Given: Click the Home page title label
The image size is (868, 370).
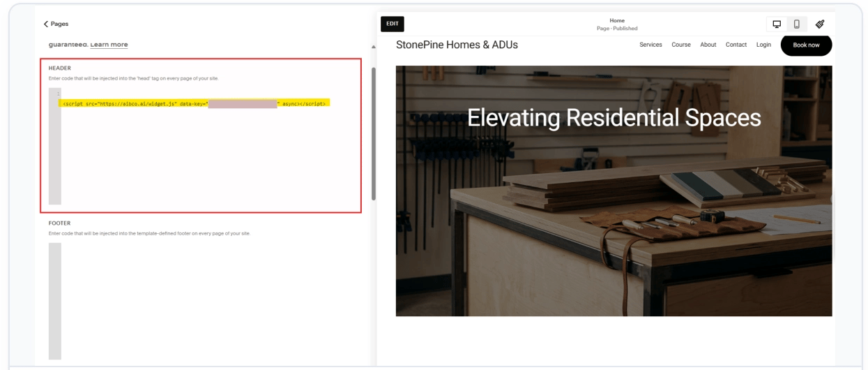Looking at the screenshot, I should pos(617,21).
